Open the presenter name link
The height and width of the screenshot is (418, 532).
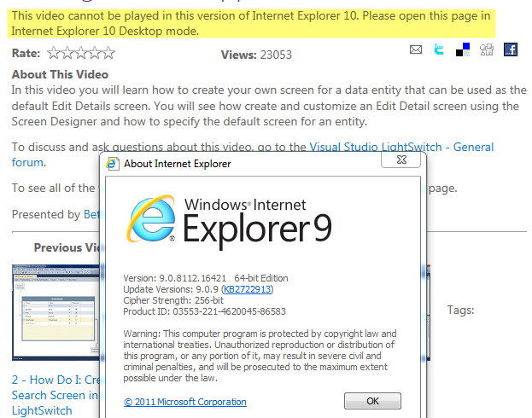[91, 215]
